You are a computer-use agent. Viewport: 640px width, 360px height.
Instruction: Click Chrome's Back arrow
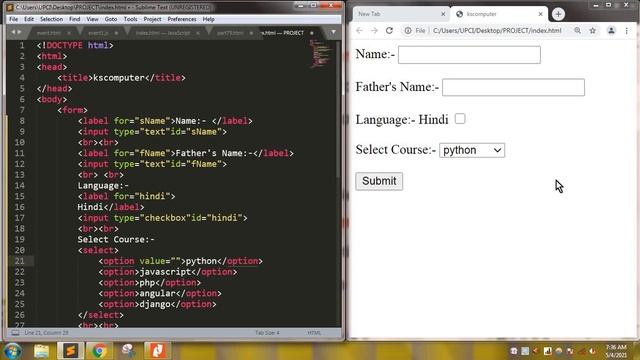point(359,31)
